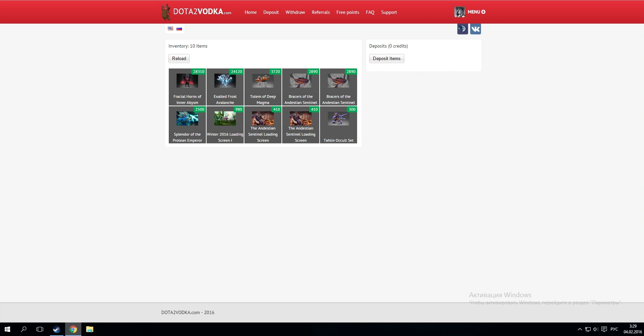The width and height of the screenshot is (644, 336).
Task: Click the 'Inventory: 10 items' heading
Action: pos(188,46)
